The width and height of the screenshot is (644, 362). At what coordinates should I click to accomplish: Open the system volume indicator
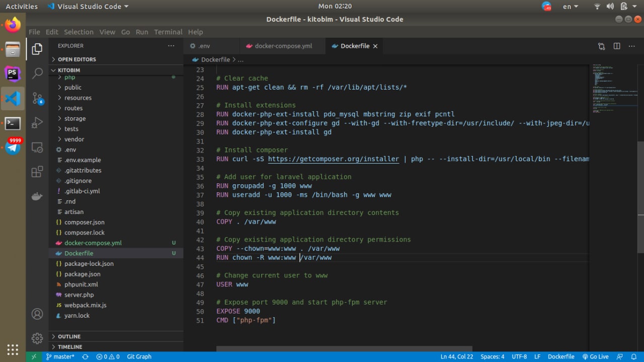point(610,7)
